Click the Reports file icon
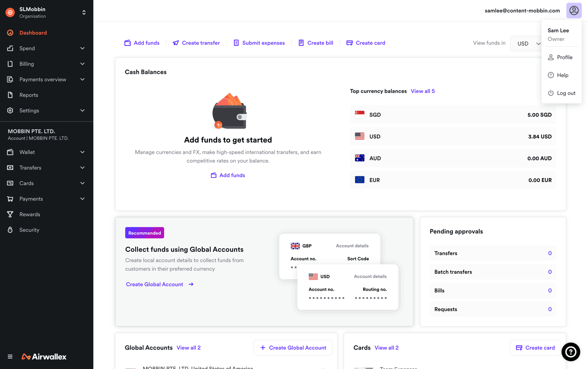This screenshot has height=369, width=588. 10,95
